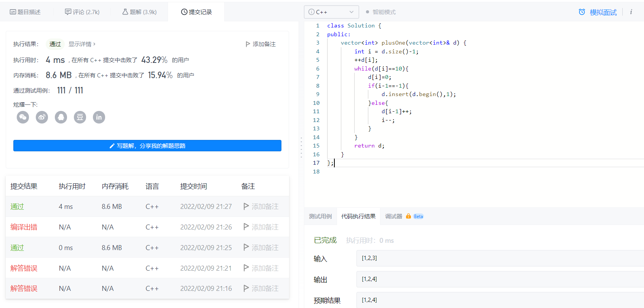This screenshot has height=308, width=644.
Task: Click the 预期结果 field showing [1,2,4]
Action: [x=500, y=300]
